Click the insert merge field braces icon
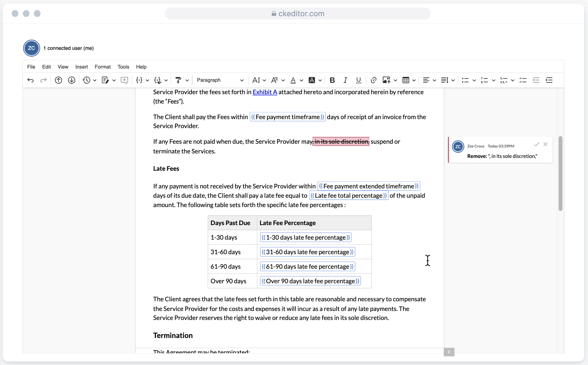The width and height of the screenshot is (588, 365). (139, 80)
